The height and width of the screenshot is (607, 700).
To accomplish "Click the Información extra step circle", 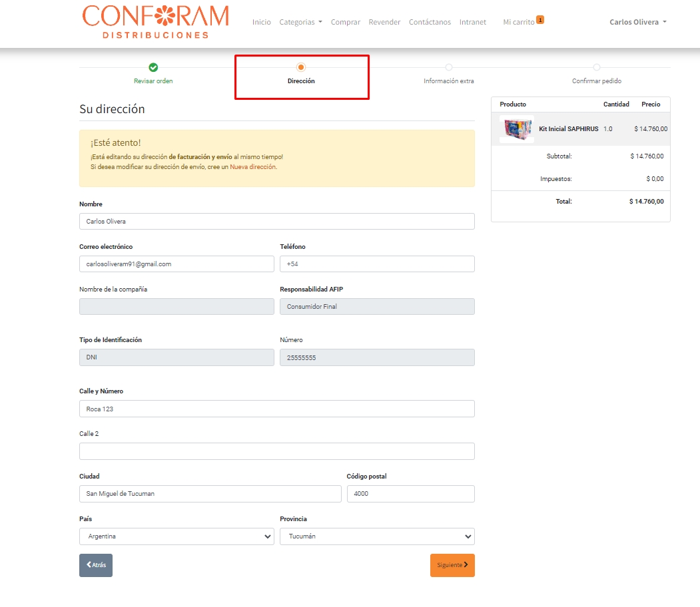I will [449, 67].
